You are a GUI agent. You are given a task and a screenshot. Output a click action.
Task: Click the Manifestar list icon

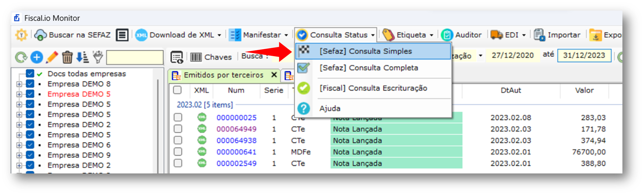click(235, 35)
